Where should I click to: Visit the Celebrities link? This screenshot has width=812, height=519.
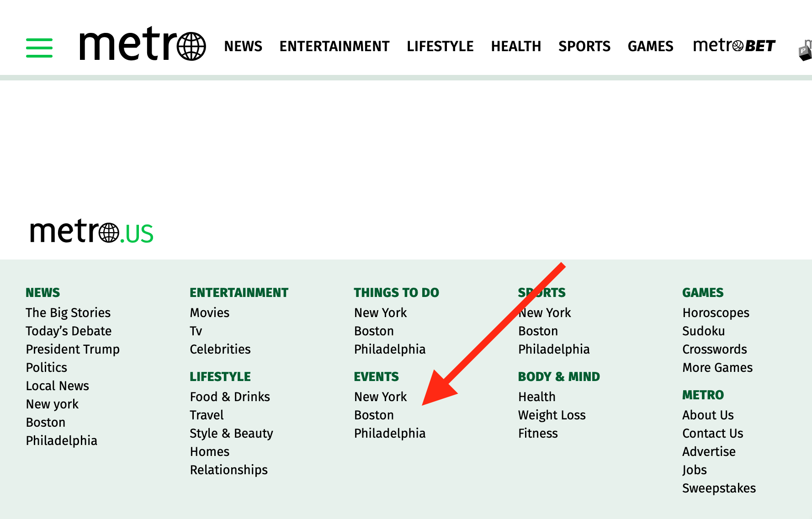220,350
